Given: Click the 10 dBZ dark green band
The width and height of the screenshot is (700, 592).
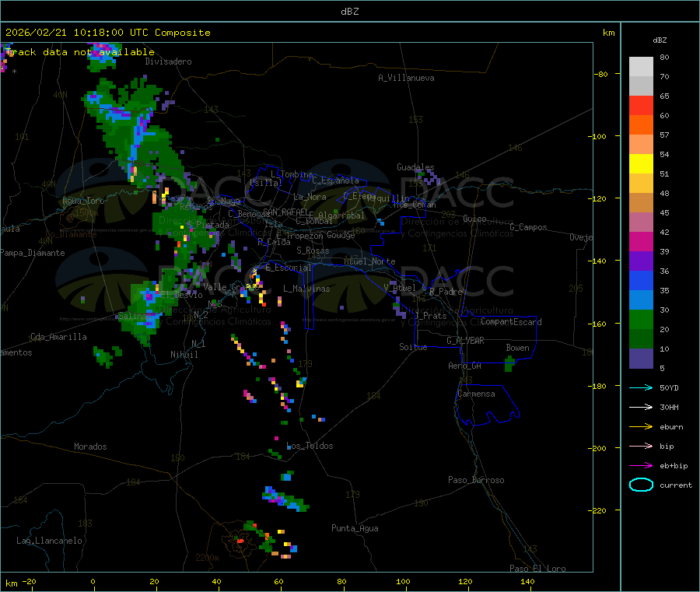Looking at the screenshot, I should (x=641, y=338).
